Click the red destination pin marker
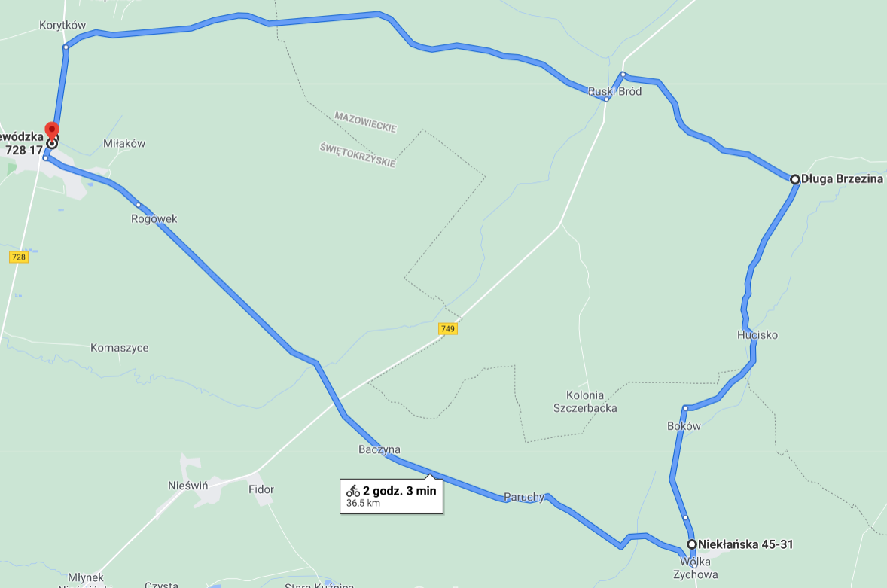 51,131
